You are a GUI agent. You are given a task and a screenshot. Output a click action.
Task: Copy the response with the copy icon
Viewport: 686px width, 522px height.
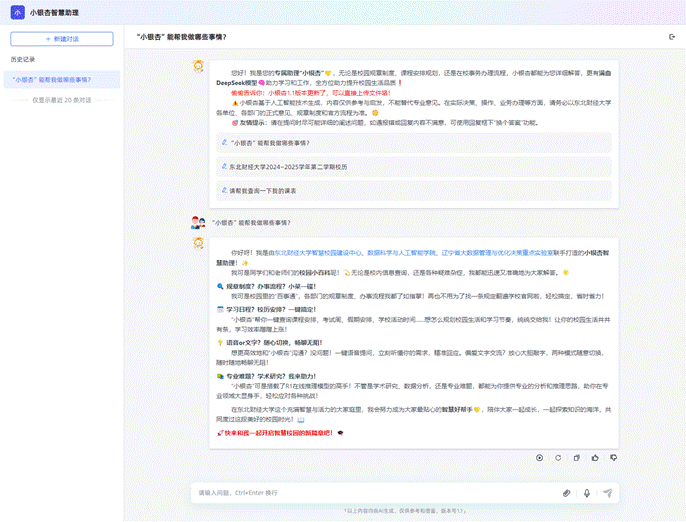click(x=576, y=457)
